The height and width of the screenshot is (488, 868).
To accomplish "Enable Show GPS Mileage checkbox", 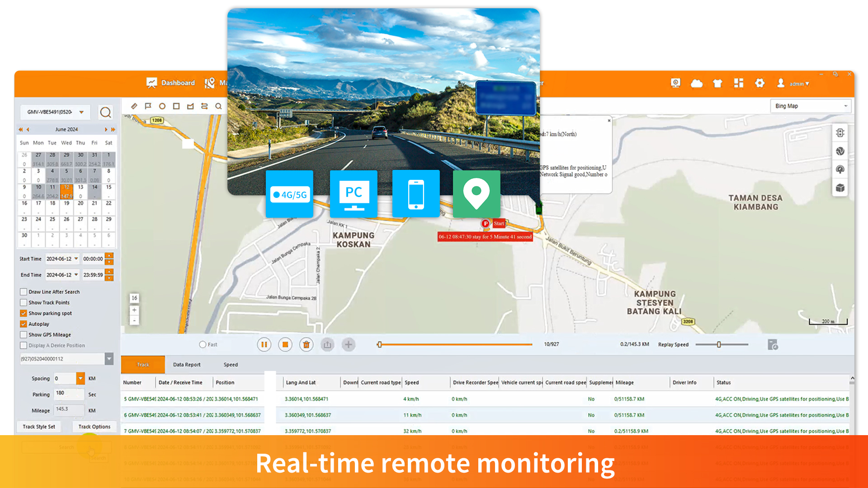I will pos(24,335).
